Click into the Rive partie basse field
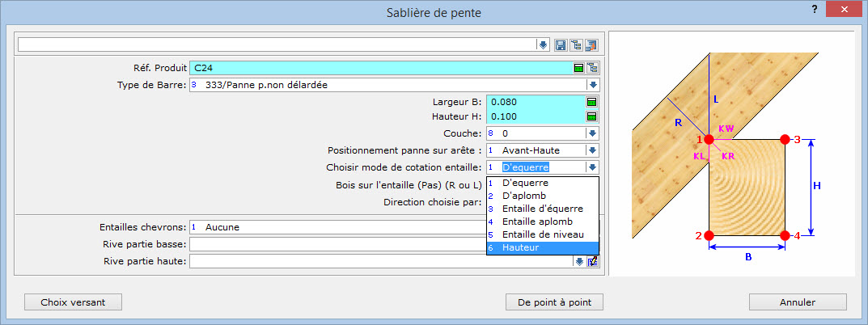The image size is (868, 325). (x=340, y=244)
